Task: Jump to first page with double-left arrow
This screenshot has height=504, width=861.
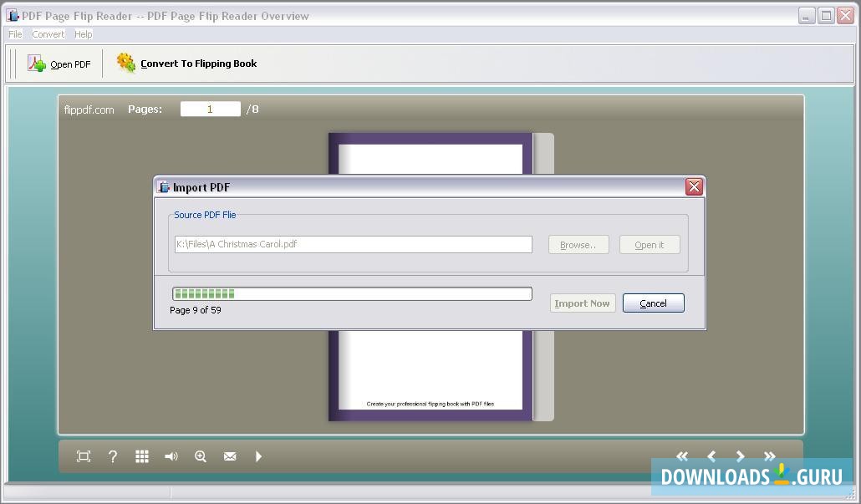Action: [682, 456]
